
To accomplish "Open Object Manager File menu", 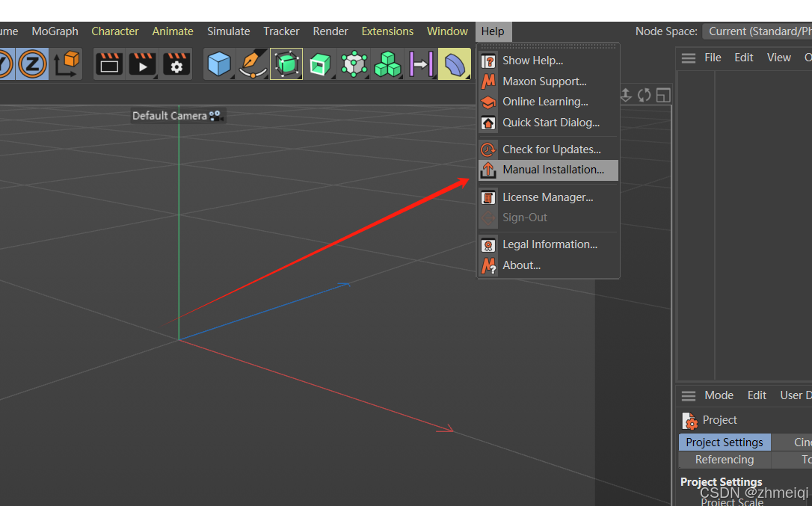I will pyautogui.click(x=713, y=58).
